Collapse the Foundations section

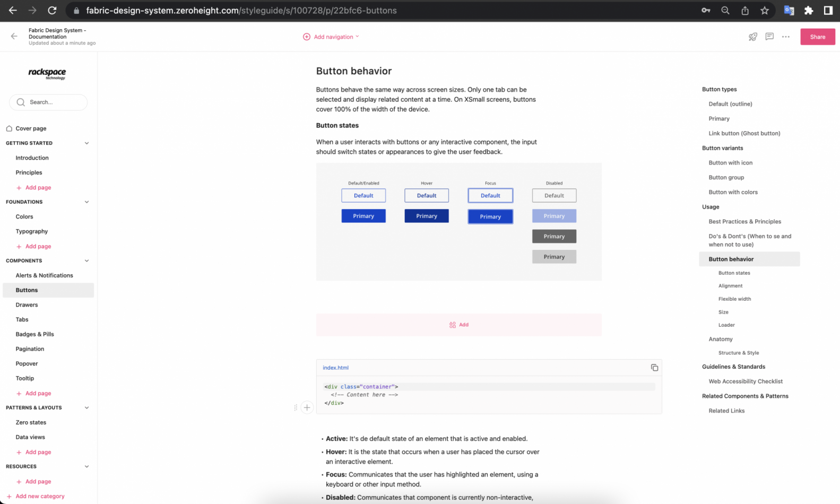pyautogui.click(x=86, y=202)
